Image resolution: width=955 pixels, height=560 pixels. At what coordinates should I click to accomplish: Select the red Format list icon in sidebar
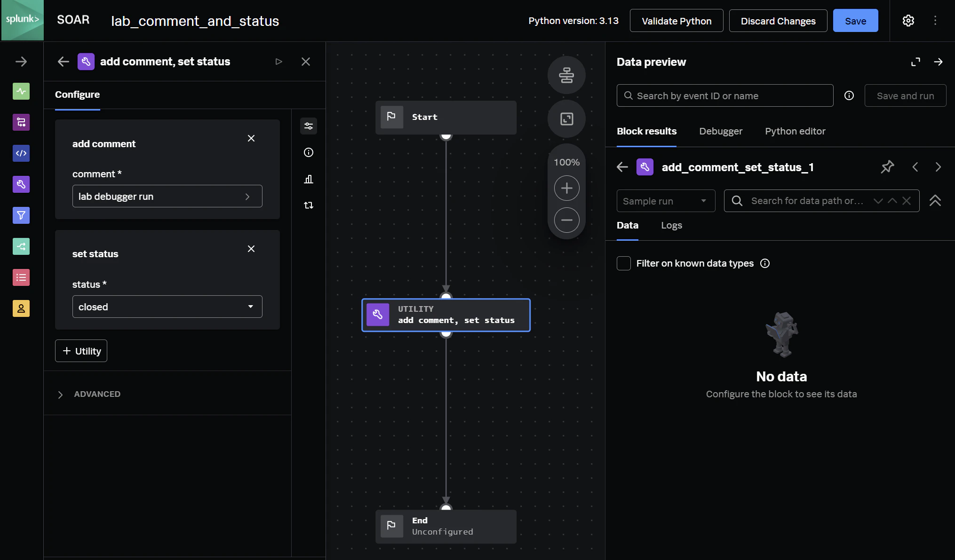click(x=21, y=277)
